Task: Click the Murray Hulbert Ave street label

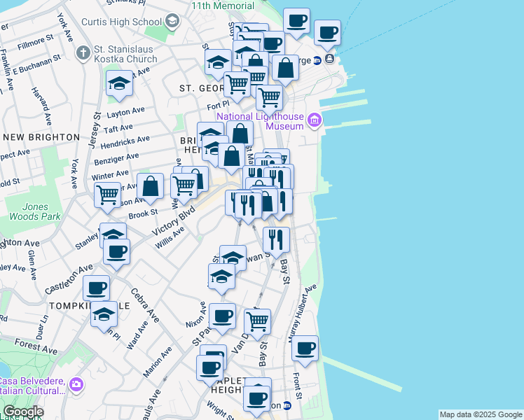Action: click(303, 313)
